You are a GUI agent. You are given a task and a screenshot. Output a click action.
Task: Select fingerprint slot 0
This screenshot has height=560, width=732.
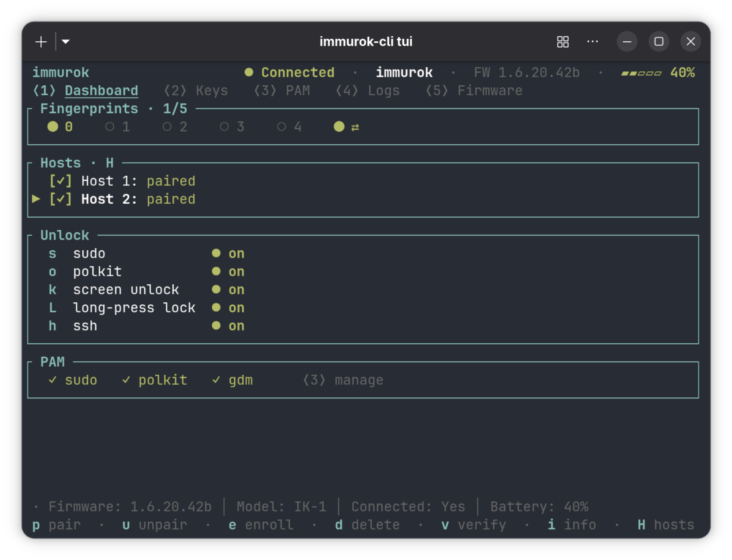60,127
